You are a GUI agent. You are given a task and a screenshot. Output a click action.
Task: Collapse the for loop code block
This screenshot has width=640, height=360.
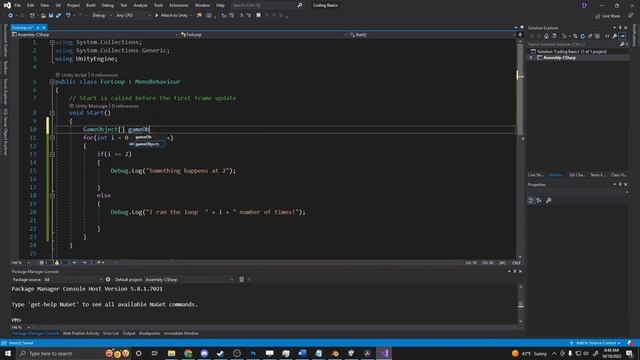tap(52, 138)
